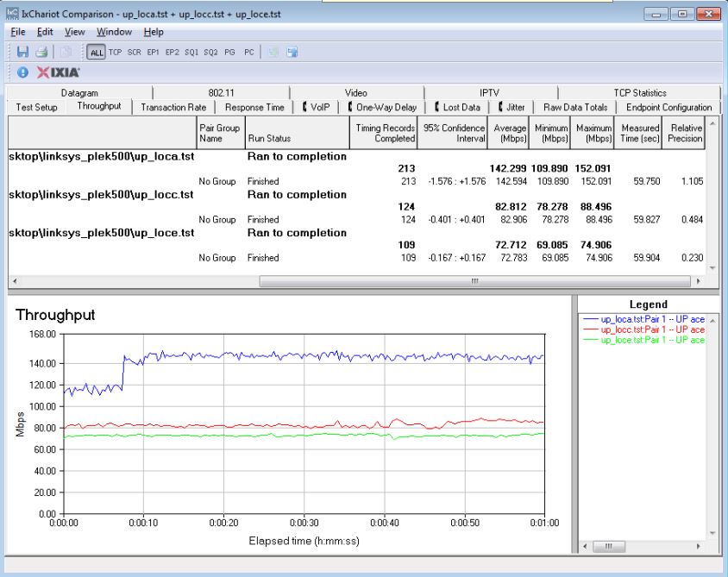Click the Timing Records Completed column header
Screen dimensions: 728x577
coord(384,133)
